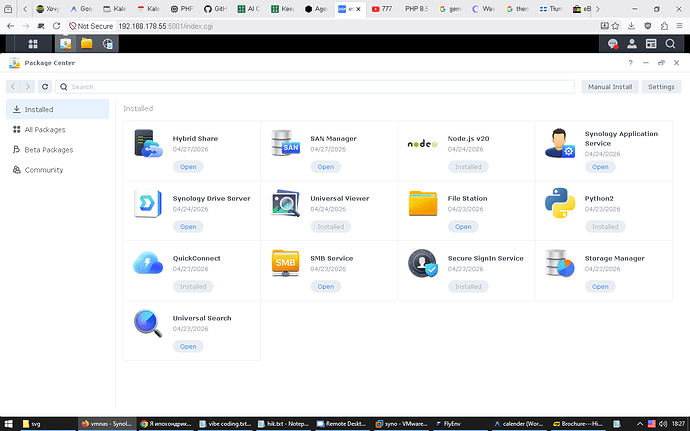
Task: Click Installed button under Universal Viewer
Action: pyautogui.click(x=331, y=227)
